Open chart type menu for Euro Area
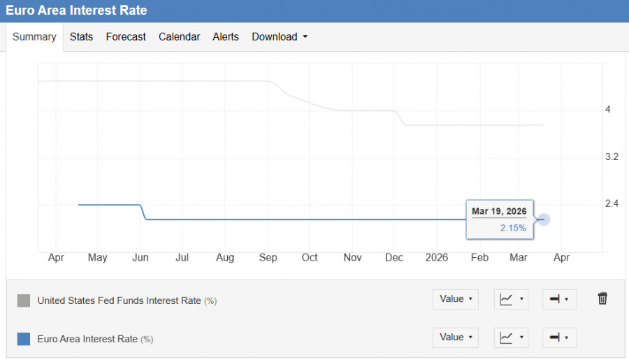The height and width of the screenshot is (364, 629). click(511, 338)
